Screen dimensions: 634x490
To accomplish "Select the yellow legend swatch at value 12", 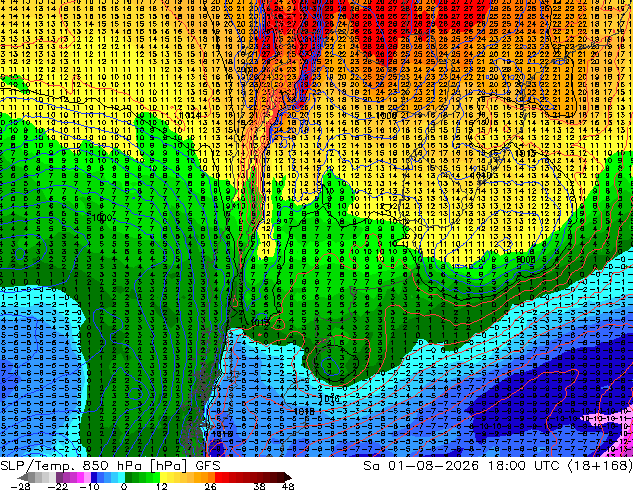I will pos(164,477).
